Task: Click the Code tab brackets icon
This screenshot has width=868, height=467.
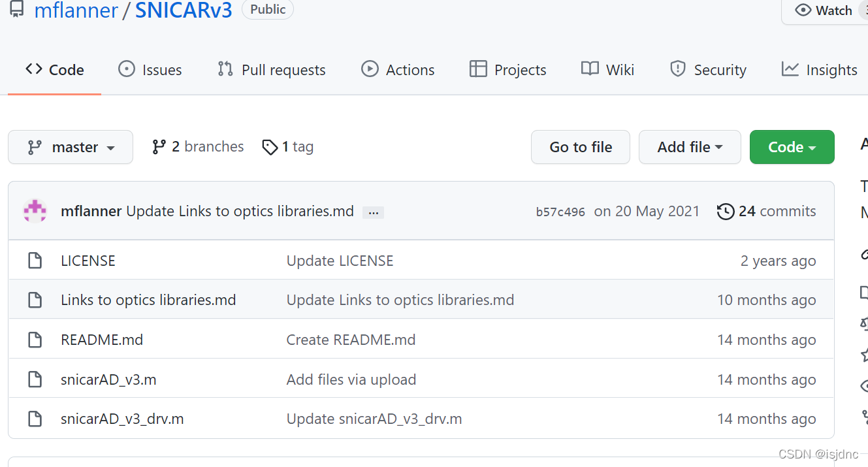Action: click(34, 69)
